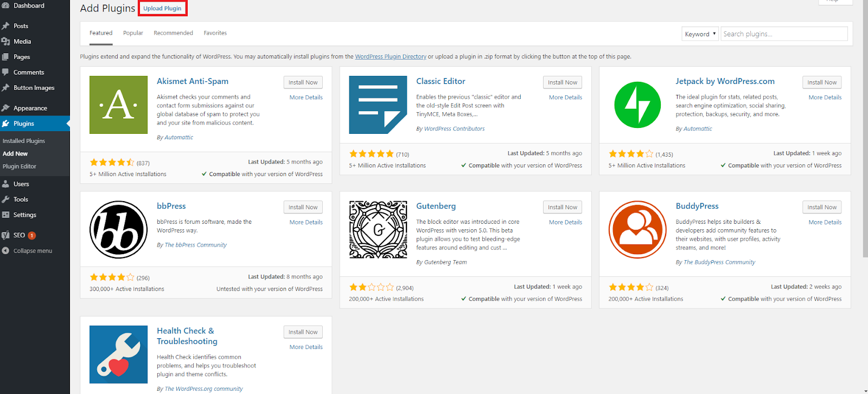
Task: Open More Details for bbPress
Action: tap(306, 222)
